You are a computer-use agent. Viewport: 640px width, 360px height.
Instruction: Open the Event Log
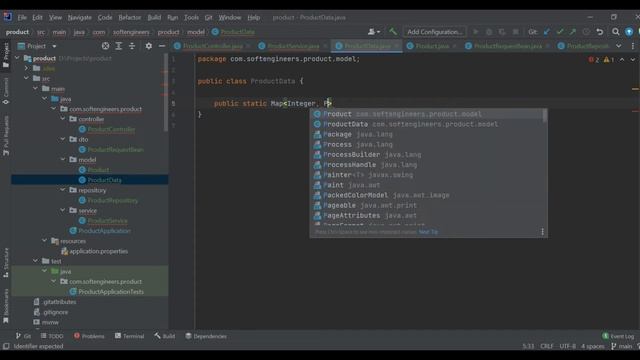pyautogui.click(x=618, y=336)
